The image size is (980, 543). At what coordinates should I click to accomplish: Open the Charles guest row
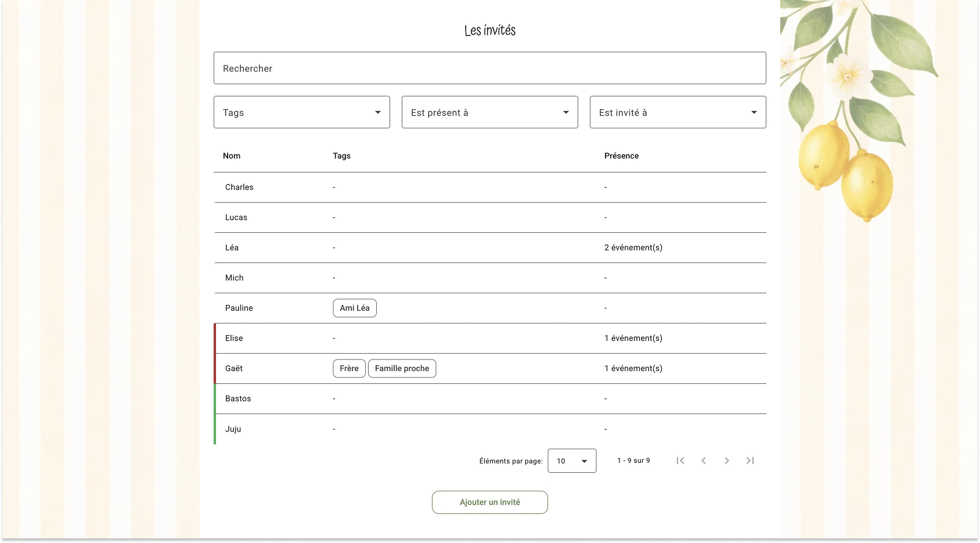coord(239,187)
